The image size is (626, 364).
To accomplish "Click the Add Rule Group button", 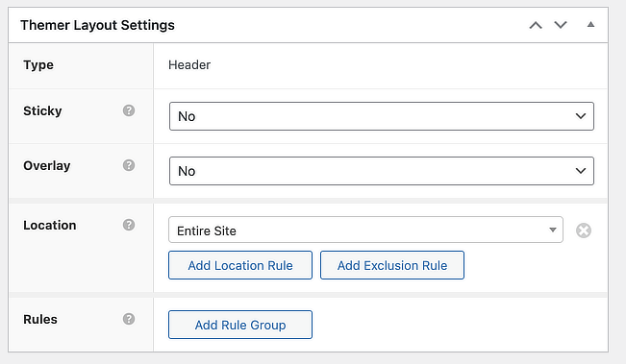I will tap(240, 325).
